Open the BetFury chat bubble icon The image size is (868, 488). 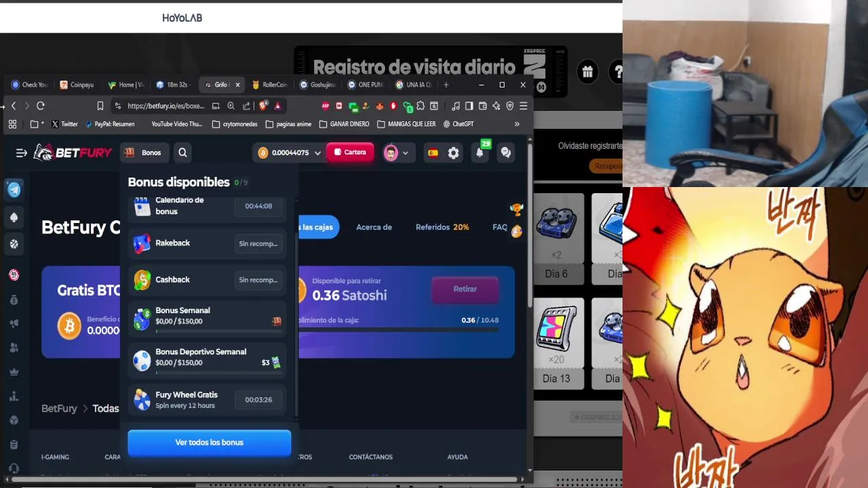(506, 152)
